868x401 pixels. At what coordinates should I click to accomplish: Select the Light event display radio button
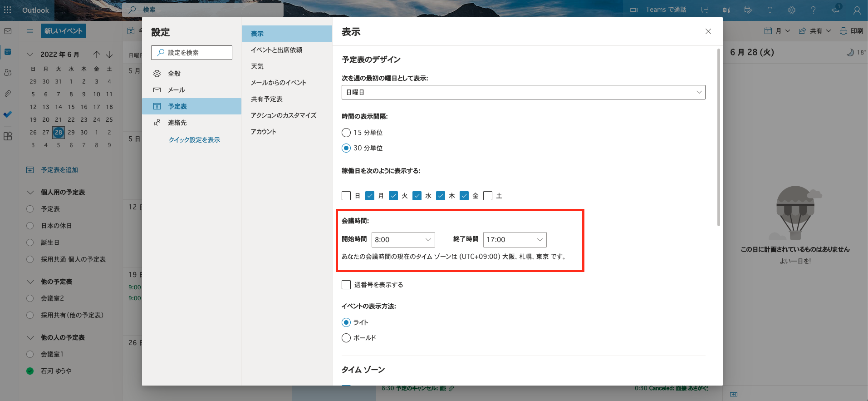346,322
